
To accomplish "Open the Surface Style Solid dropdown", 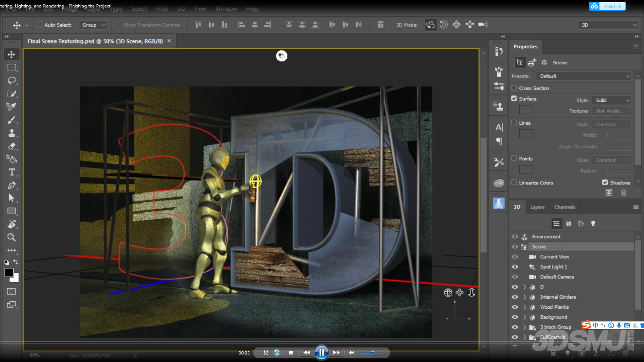I will pos(612,100).
